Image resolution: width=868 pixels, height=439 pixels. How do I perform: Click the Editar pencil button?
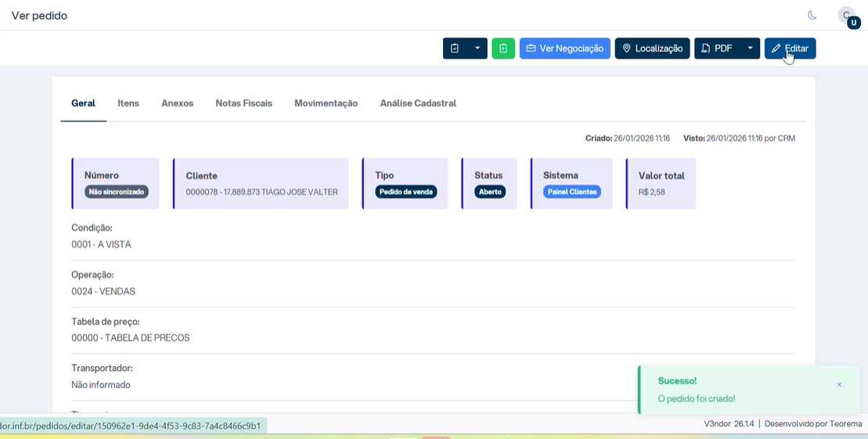click(790, 49)
